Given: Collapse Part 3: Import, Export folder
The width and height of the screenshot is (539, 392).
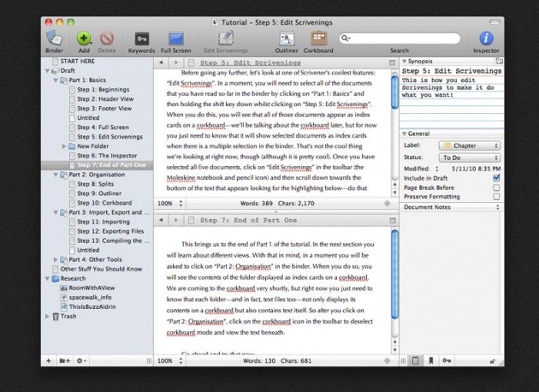Looking at the screenshot, I should (56, 212).
